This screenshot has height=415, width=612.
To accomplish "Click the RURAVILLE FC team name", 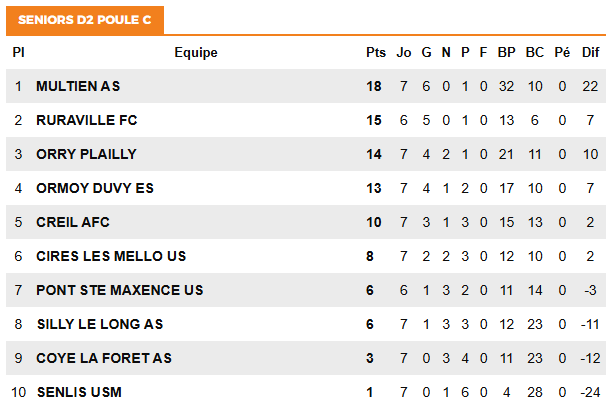I will [86, 121].
